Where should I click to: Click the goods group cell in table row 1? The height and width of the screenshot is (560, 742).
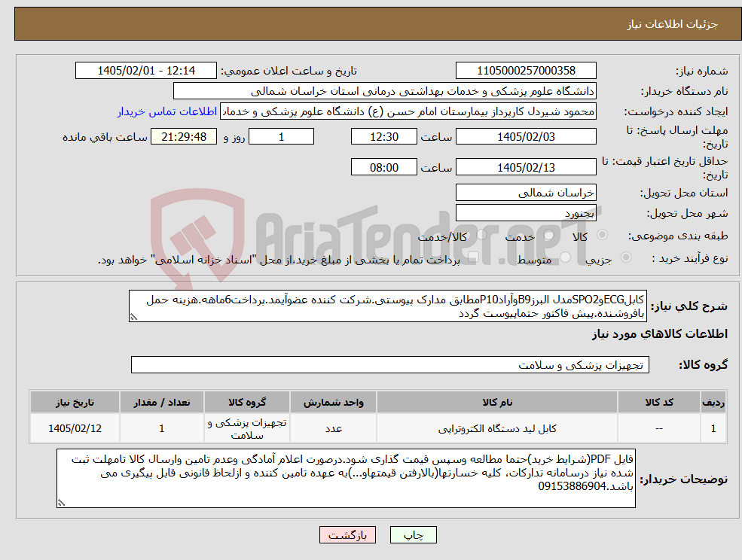[x=247, y=428]
